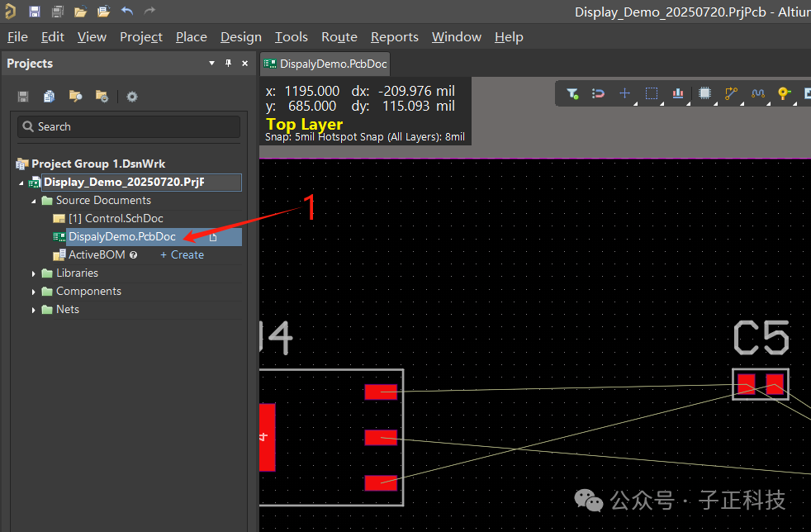Open the Selection Filter in active bar
The width and height of the screenshot is (811, 532).
[572, 93]
